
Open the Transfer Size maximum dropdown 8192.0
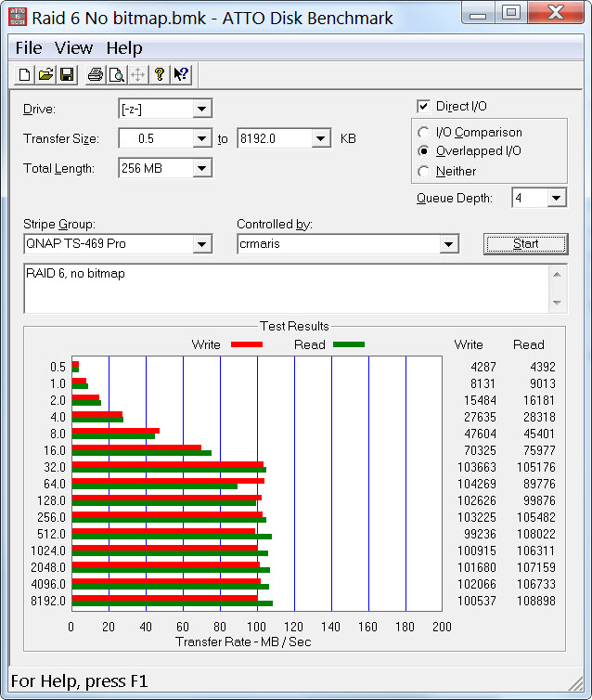[320, 138]
